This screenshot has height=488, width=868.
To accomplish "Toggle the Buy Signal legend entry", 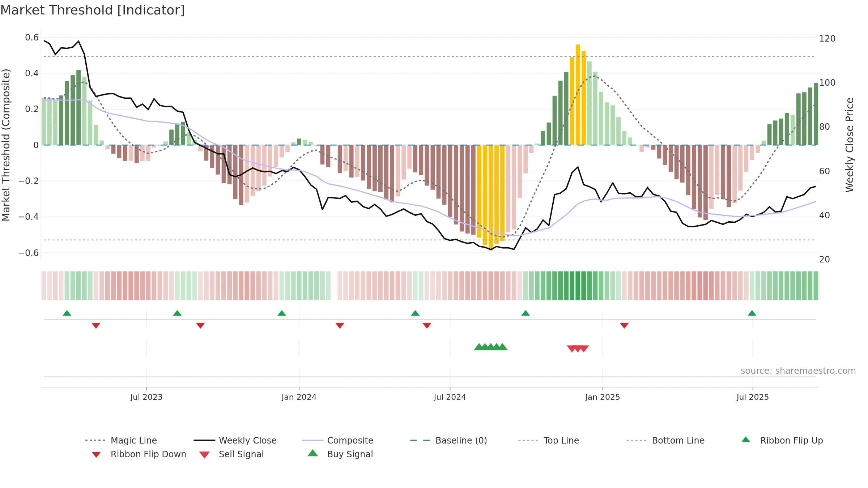I will coord(340,454).
